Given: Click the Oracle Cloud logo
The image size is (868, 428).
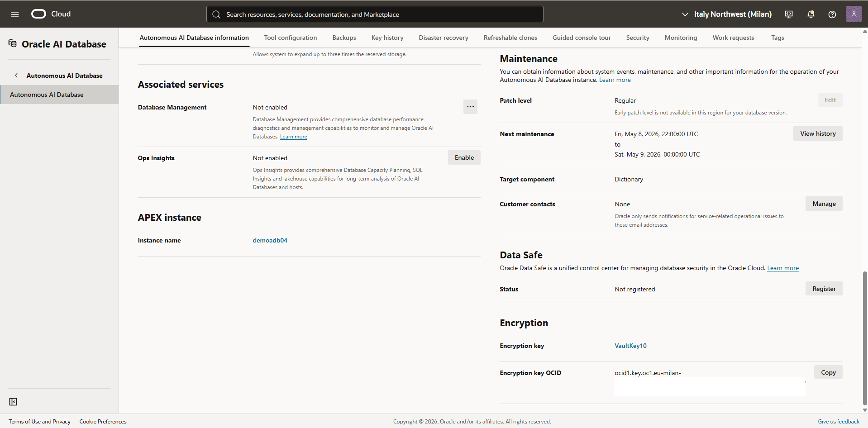Looking at the screenshot, I should (x=51, y=14).
